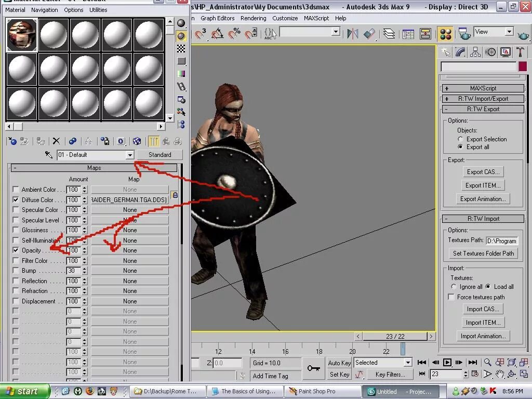Screen dimensions: 532x399
Task: Click the Export CAS... button
Action: pos(483,171)
